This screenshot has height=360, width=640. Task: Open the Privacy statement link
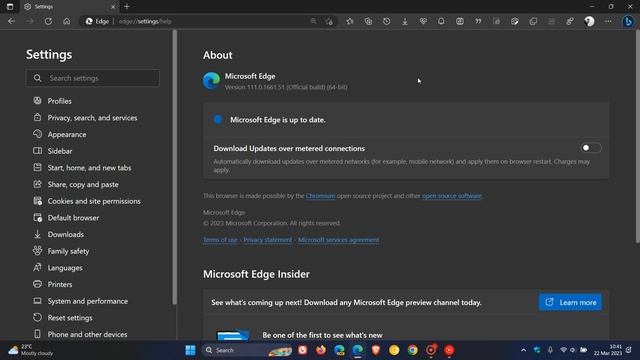[x=268, y=240]
